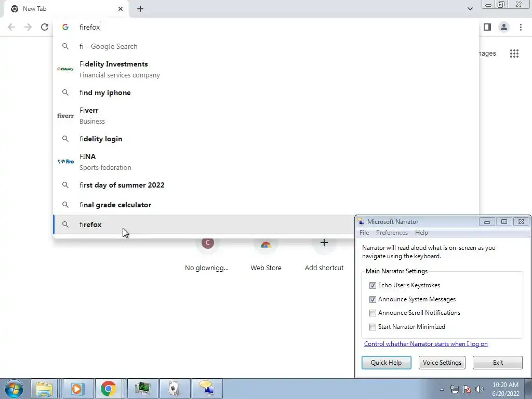This screenshot has height=399, width=532.
Task: Open the 'No glownigg...' shortcut tile
Action: click(207, 255)
